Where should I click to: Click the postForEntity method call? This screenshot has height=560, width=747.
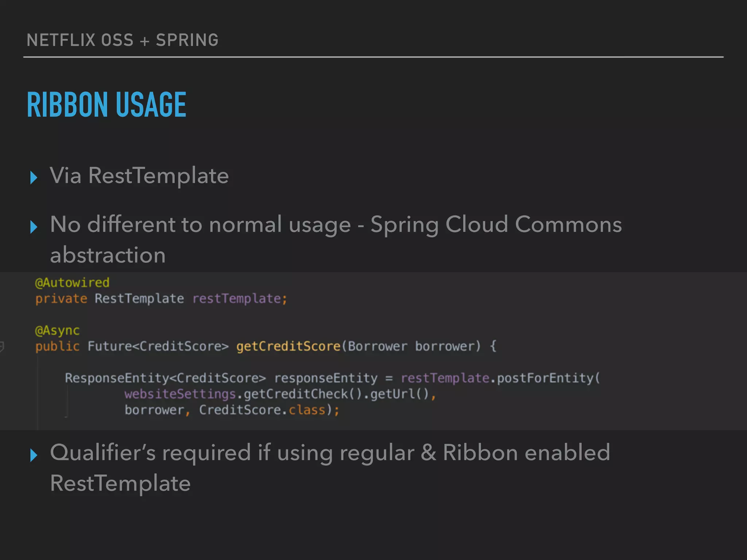pos(545,378)
